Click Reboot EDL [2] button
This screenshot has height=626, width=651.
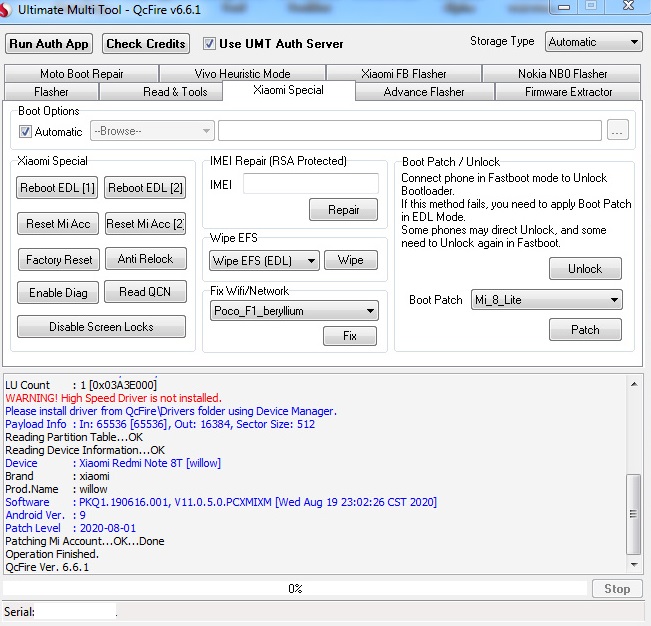145,188
